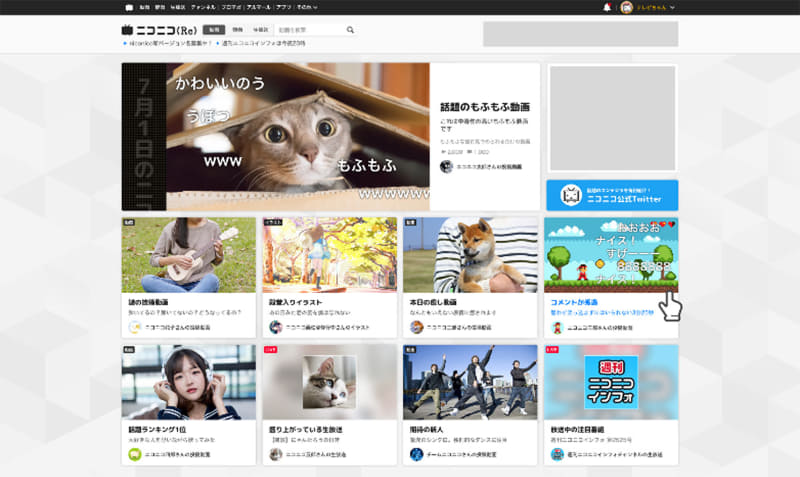The image size is (800, 477).
Task: Click the square sidebar ad placeholder
Action: pos(612,118)
